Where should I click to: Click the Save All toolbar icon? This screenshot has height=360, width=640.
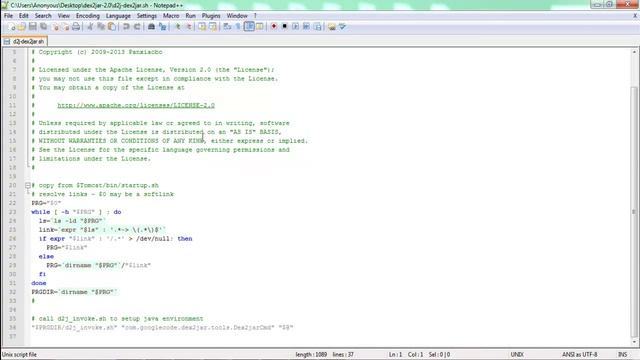click(43, 27)
